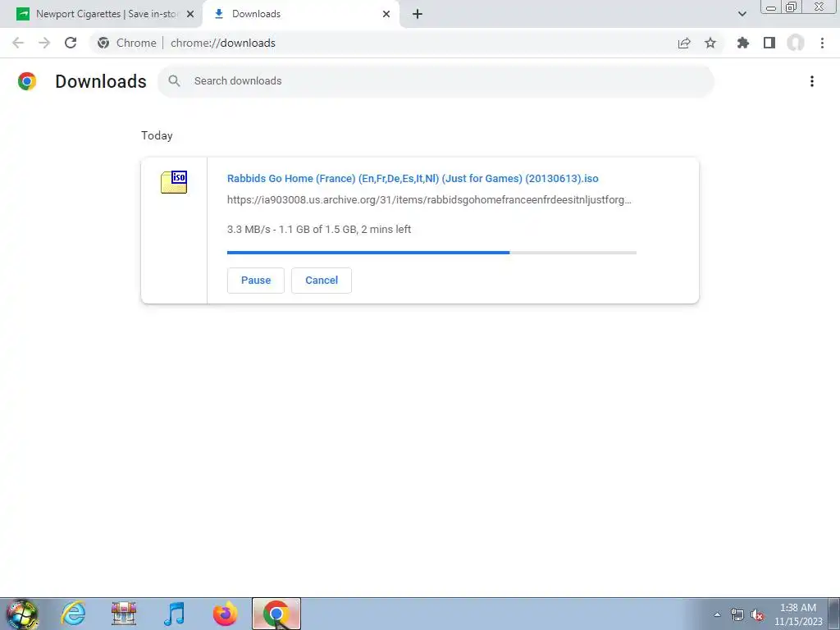The height and width of the screenshot is (630, 840).
Task: Minimize the Chrome window
Action: tap(771, 7)
